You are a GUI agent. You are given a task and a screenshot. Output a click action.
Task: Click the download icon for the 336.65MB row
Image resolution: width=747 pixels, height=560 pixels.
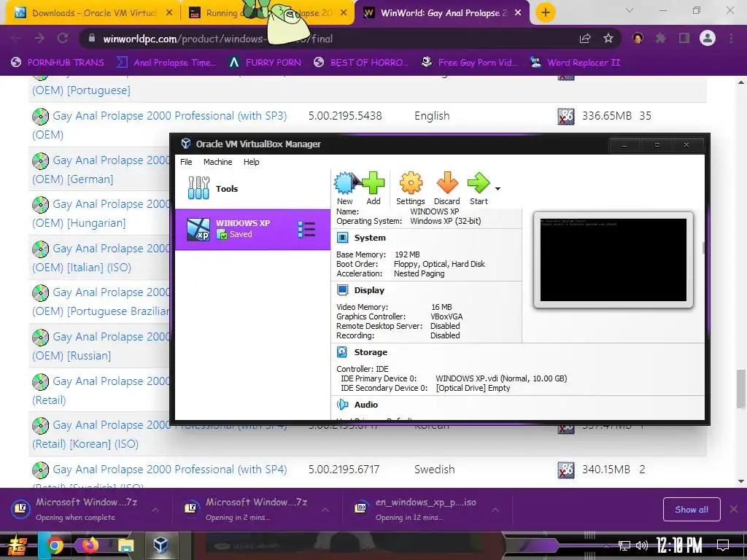tap(566, 116)
